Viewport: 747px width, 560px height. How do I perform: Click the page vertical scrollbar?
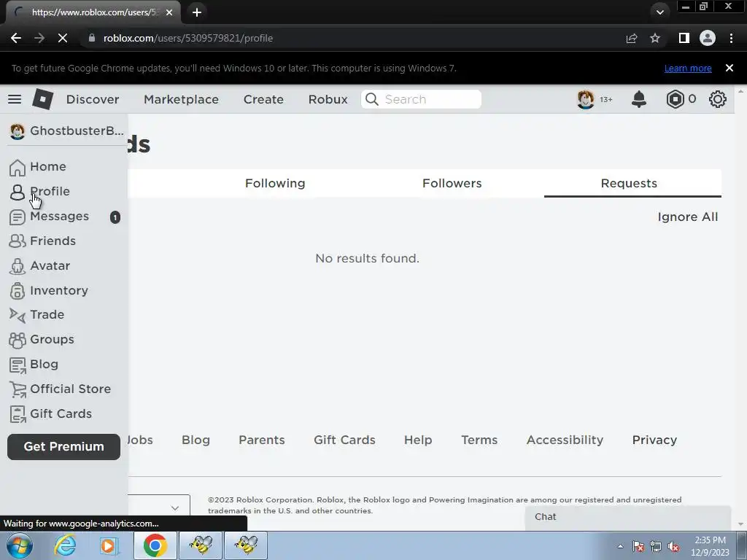click(x=740, y=307)
